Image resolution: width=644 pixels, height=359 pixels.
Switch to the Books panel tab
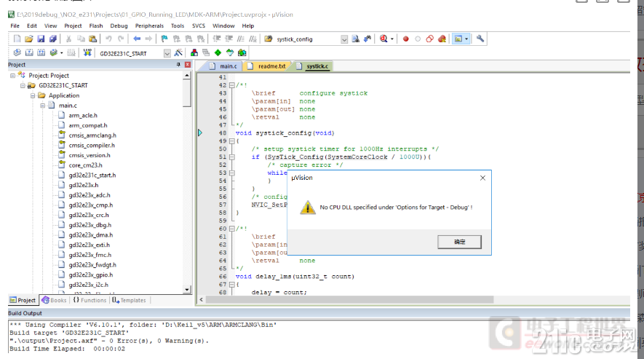55,300
